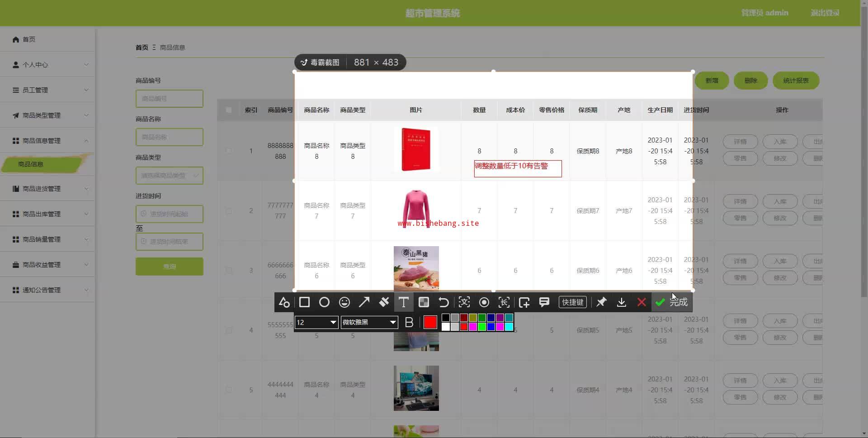868x438 pixels.
Task: Select the mosaic blur tool
Action: point(424,302)
